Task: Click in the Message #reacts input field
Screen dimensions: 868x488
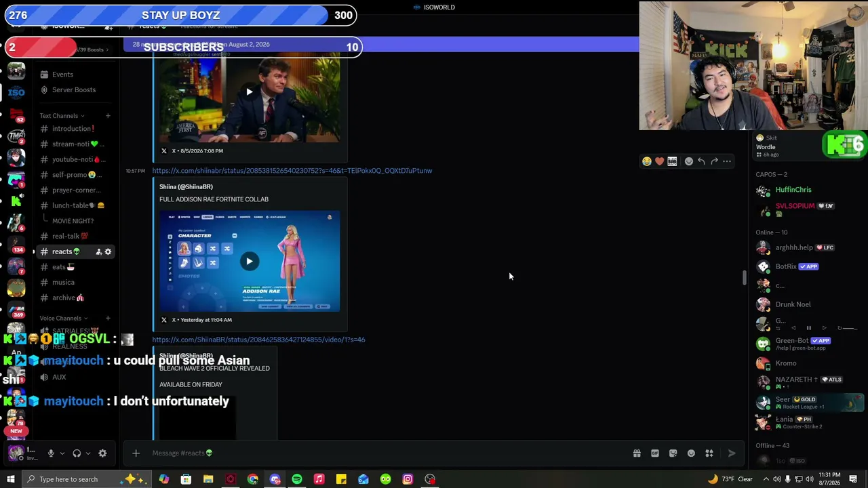Action: click(387, 453)
